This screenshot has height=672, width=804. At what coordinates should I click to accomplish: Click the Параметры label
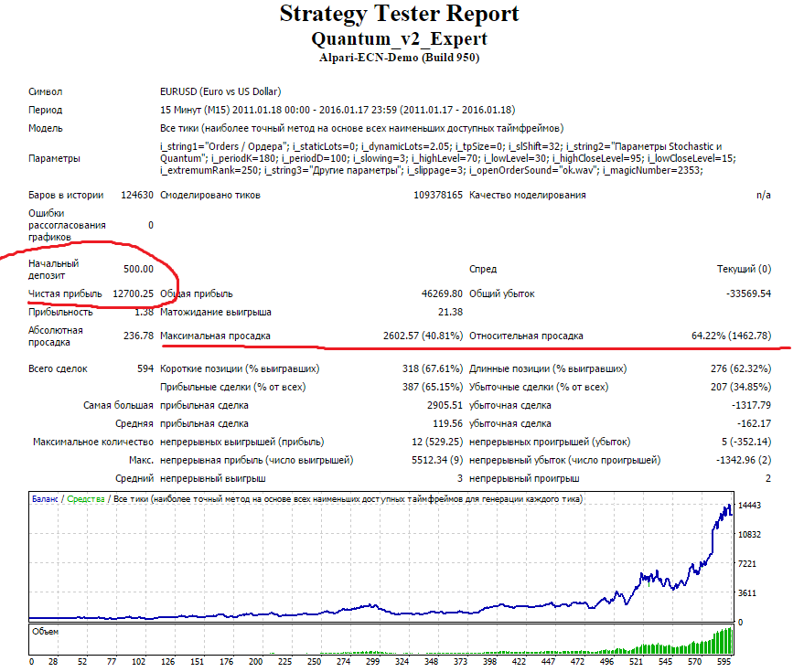[54, 158]
